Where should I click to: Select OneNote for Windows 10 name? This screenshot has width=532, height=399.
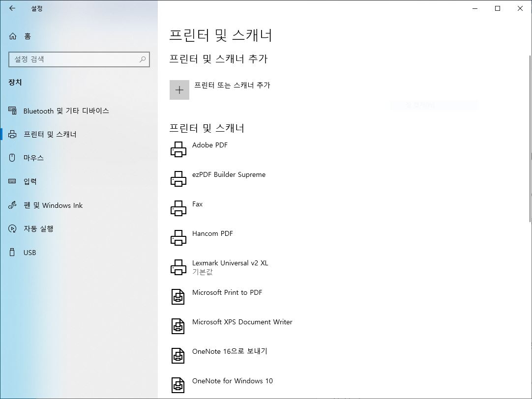click(233, 381)
